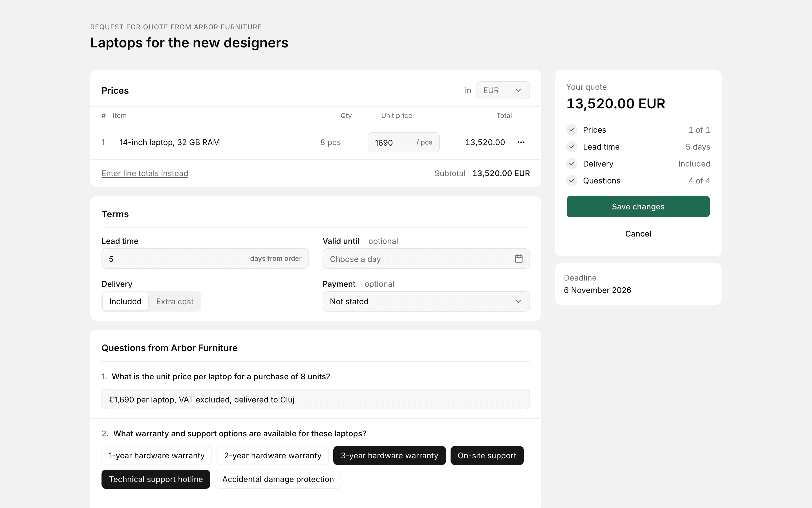Click the line total 13,520.00 in table
812x508 pixels.
click(485, 143)
